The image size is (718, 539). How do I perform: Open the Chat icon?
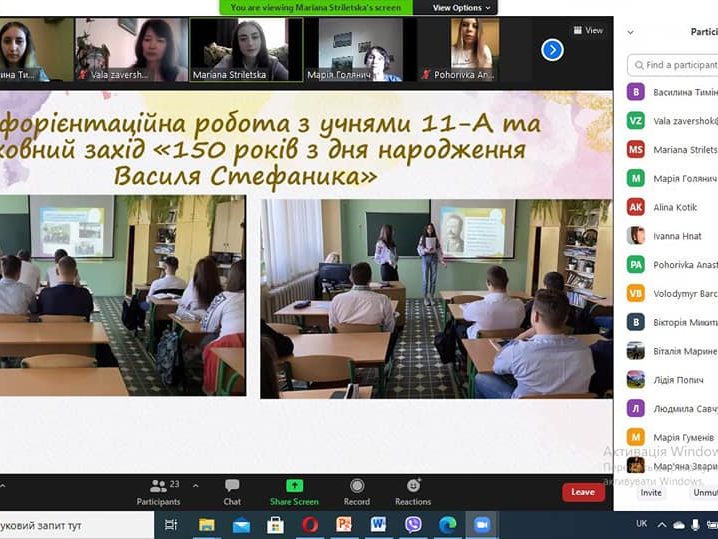[x=232, y=486]
